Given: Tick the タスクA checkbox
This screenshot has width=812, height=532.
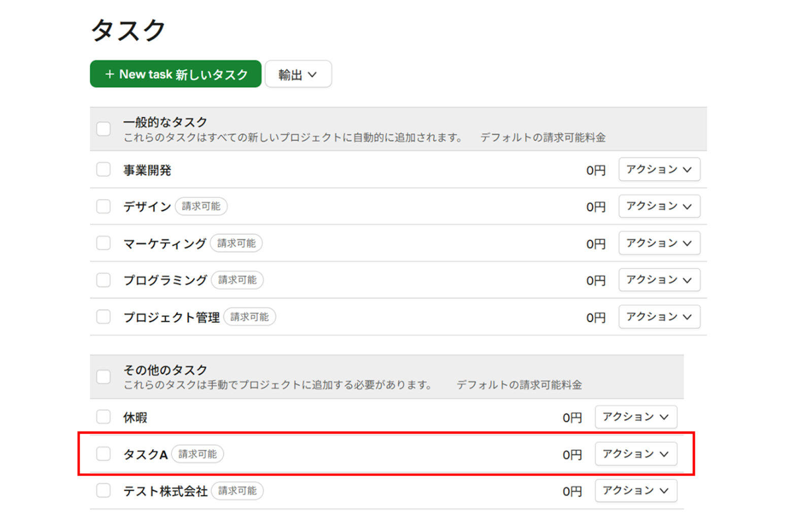Looking at the screenshot, I should 104,454.
